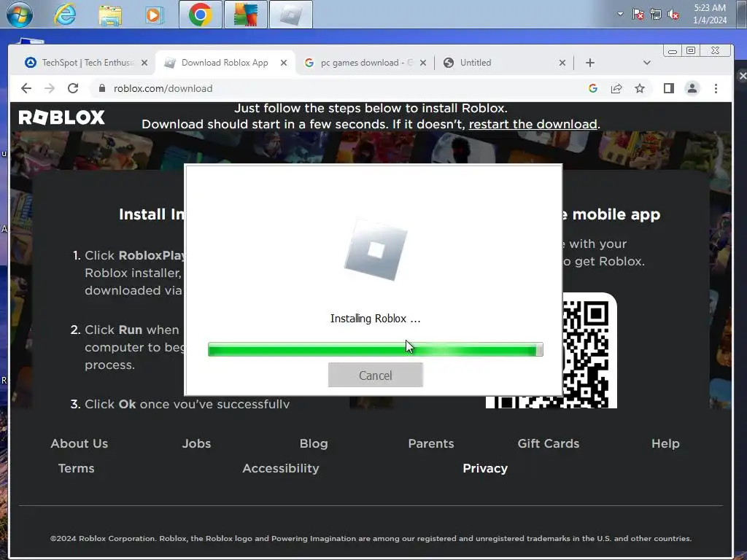
Task: Share this page icon
Action: tap(616, 88)
